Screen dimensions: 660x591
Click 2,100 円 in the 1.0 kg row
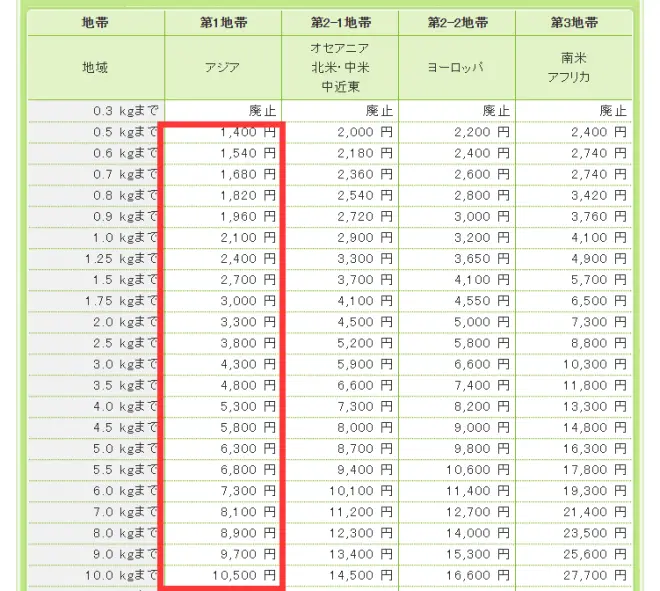pyautogui.click(x=248, y=238)
